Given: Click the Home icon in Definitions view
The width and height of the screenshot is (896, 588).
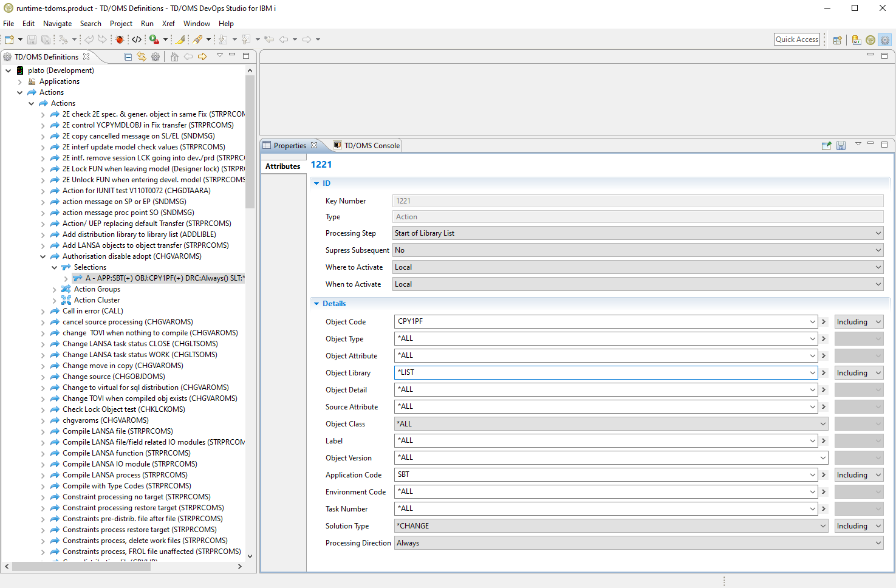Looking at the screenshot, I should tap(174, 56).
